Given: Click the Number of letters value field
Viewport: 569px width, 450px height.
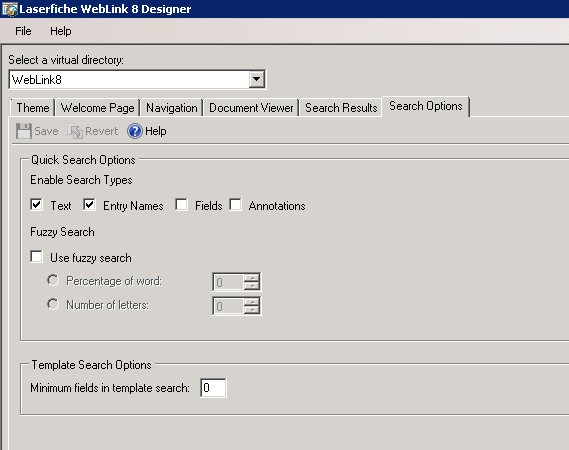Looking at the screenshot, I should tap(228, 306).
